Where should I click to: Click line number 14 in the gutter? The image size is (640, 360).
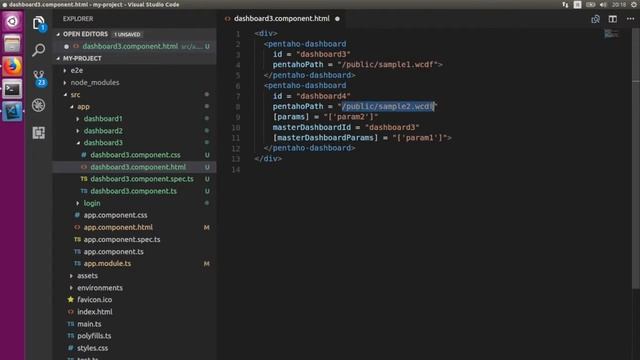coord(236,169)
